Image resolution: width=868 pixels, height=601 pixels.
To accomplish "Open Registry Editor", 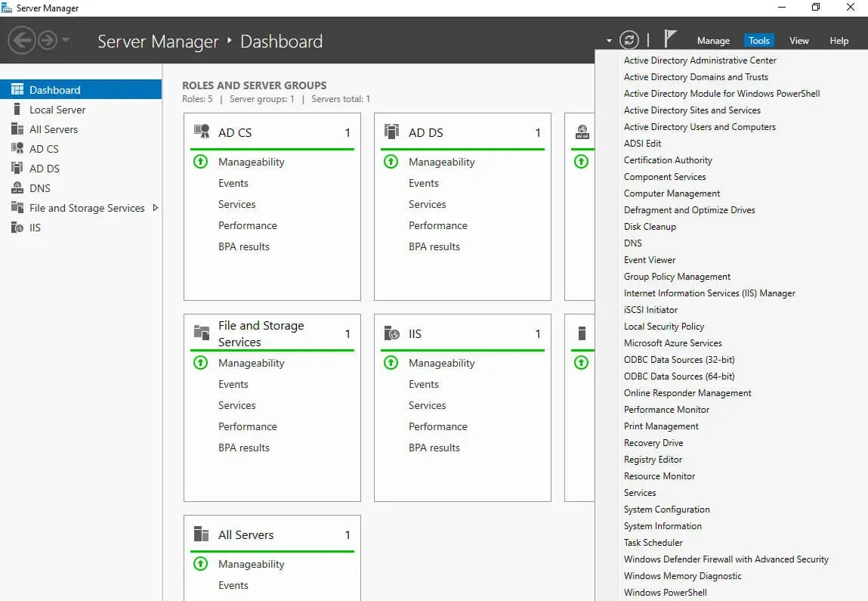I will pyautogui.click(x=653, y=459).
